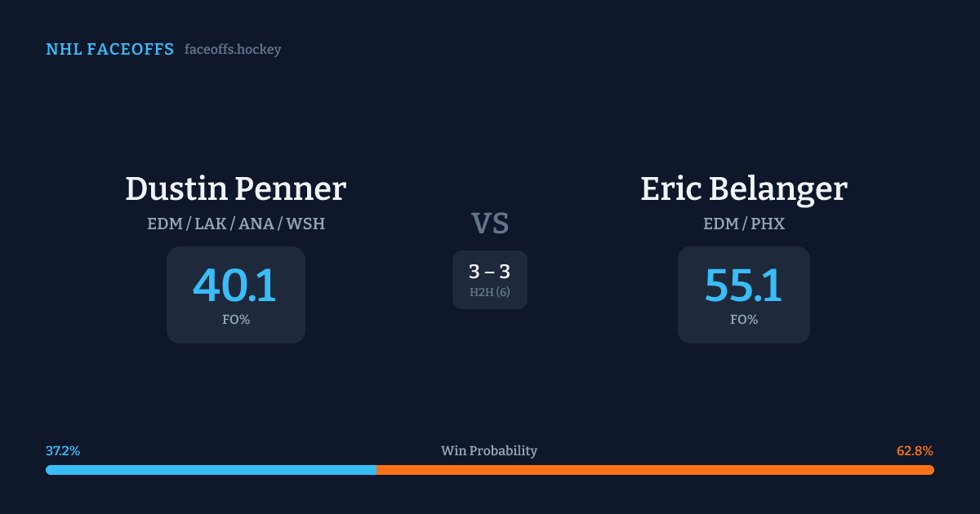Select the Dustin Penner player name
Viewport: 980px width, 514px height.
click(236, 189)
